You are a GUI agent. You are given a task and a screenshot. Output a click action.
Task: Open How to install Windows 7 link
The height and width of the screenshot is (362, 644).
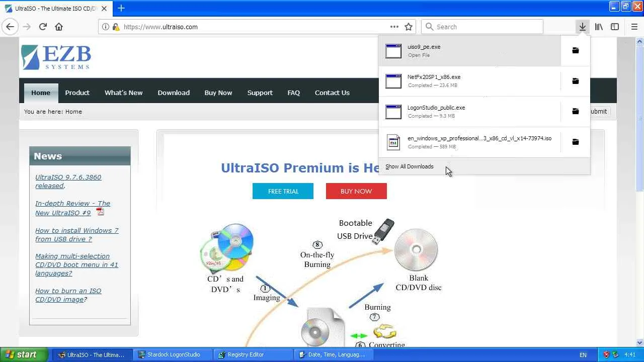tap(76, 235)
